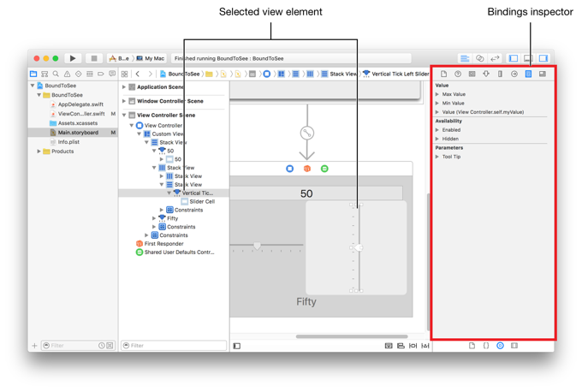The height and width of the screenshot is (392, 582).
Task: Expand the Enabled binding
Action: pos(437,130)
